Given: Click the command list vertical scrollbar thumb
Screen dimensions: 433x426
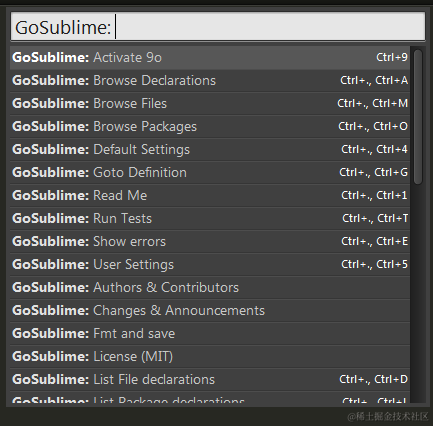Looking at the screenshot, I should coord(418,116).
